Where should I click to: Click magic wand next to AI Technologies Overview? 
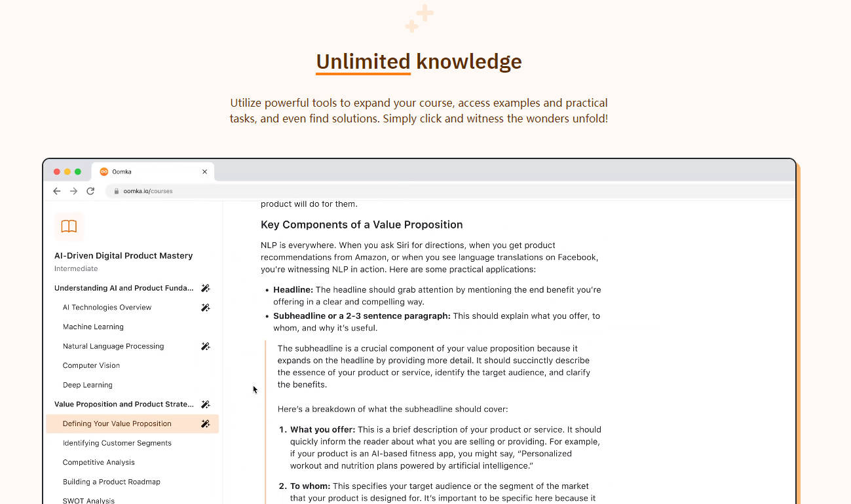pos(205,308)
